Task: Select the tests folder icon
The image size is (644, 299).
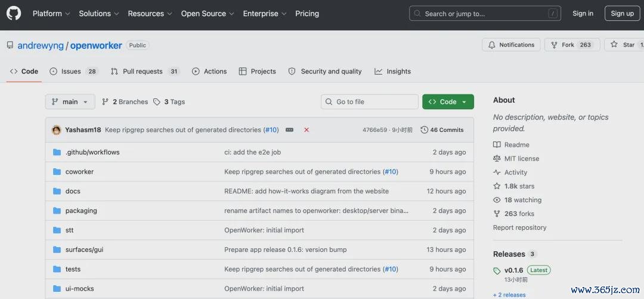Action: click(57, 269)
